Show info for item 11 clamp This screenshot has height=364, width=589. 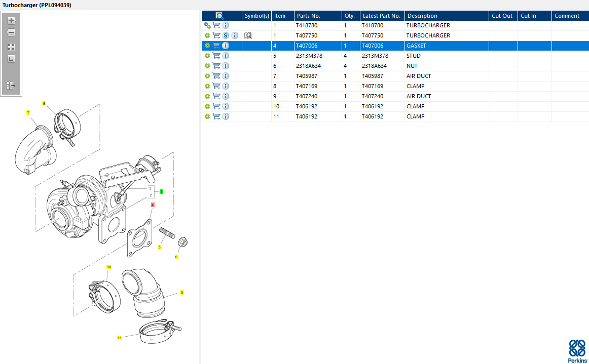[x=226, y=116]
